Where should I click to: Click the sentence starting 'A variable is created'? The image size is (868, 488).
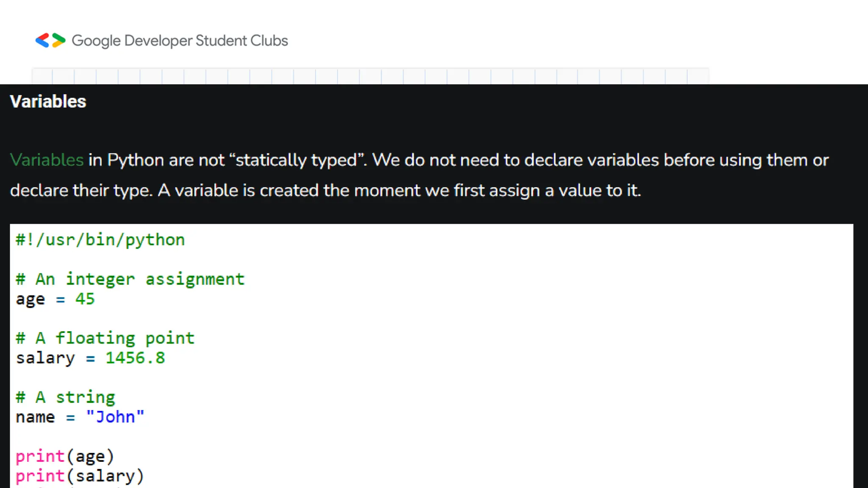pos(399,191)
